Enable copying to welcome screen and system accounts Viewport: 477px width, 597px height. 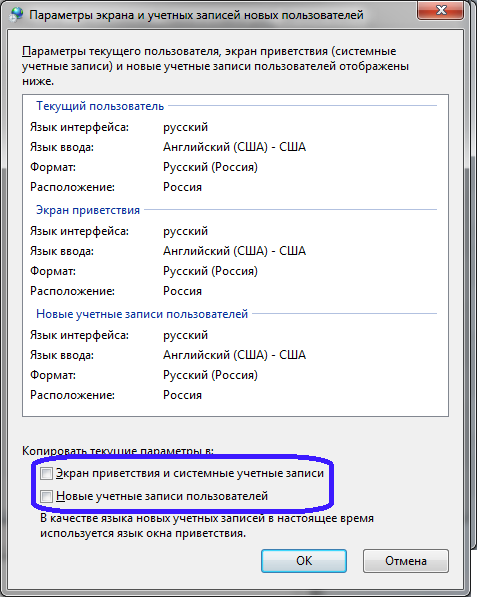pos(46,474)
